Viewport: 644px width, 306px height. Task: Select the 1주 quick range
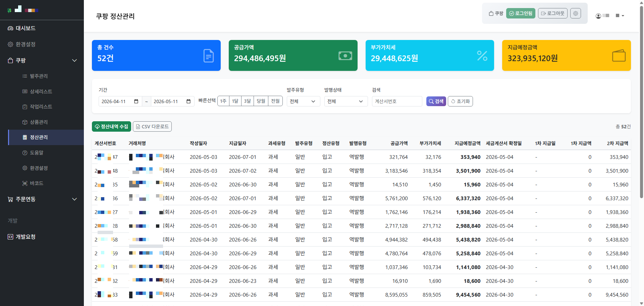click(223, 101)
